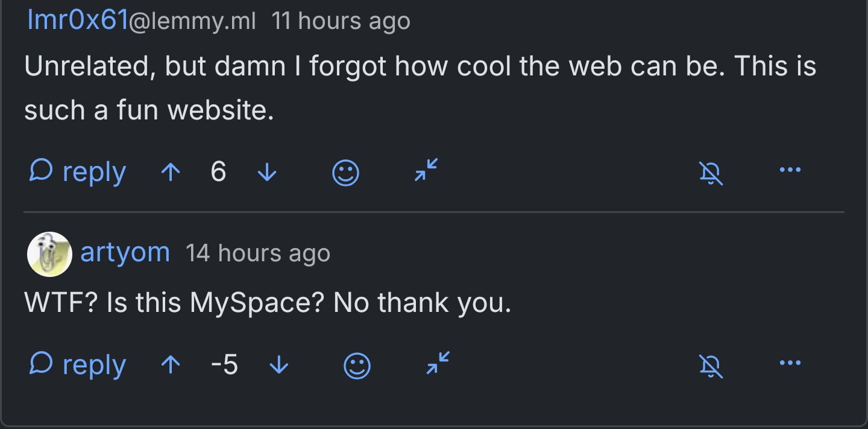Open emoji reactions for lmr0x61's comment
This screenshot has width=868, height=429.
pos(345,171)
